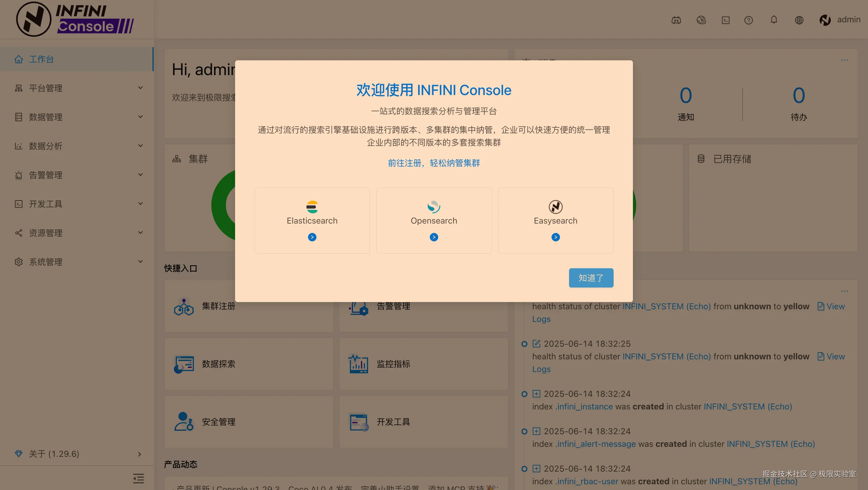Collapse the sidebar with the fold icon
868x490 pixels.
coord(138,478)
